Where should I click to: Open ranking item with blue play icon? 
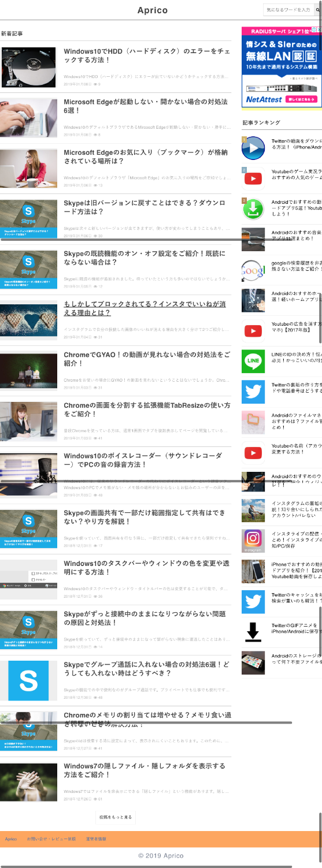pyautogui.click(x=253, y=148)
